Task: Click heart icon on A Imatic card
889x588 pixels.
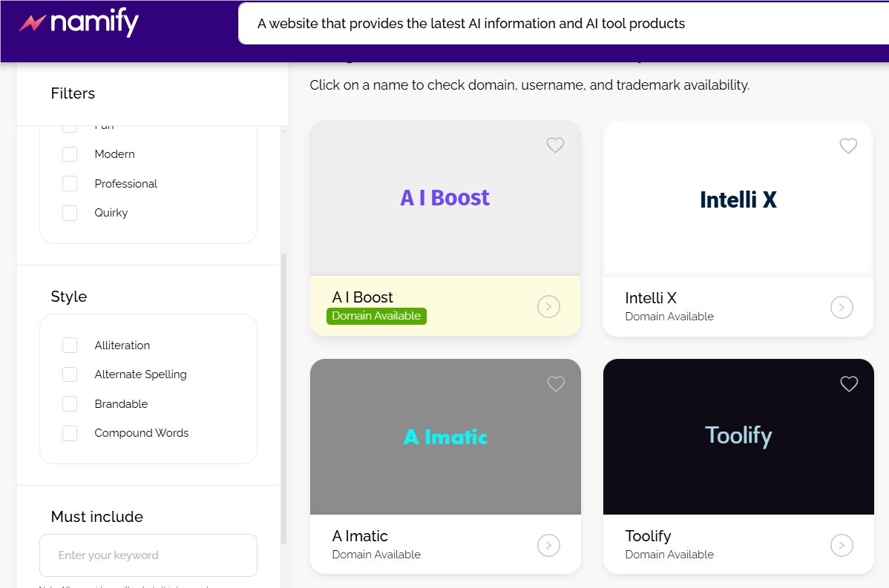Action: coord(556,383)
